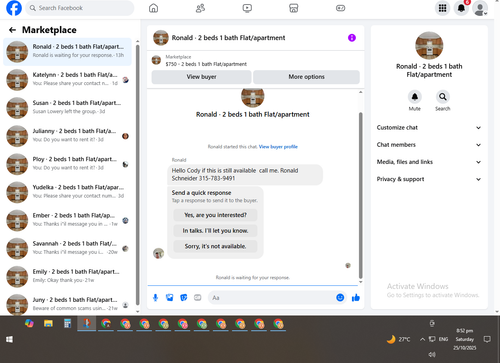Show hidden system tray icons chevron
Screen dimensions: 500x363
point(422,339)
